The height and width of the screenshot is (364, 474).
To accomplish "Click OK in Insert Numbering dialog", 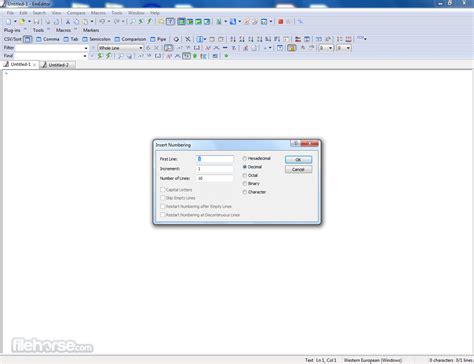I will pos(298,159).
